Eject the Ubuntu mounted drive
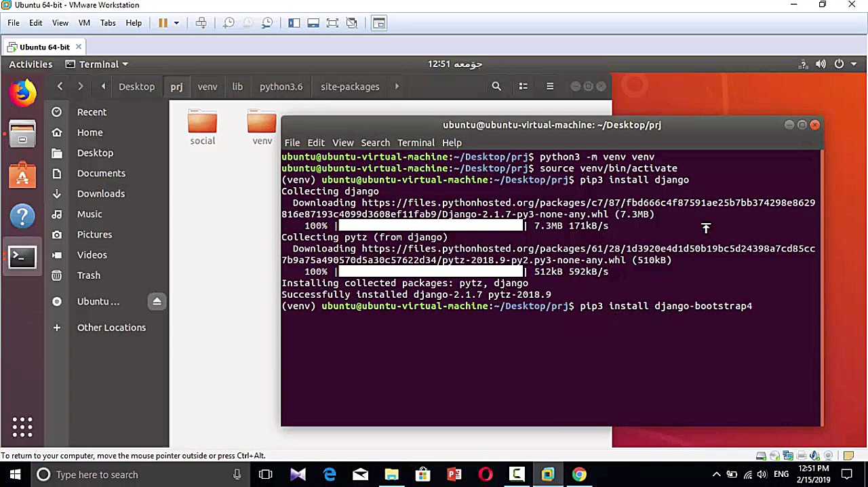 (157, 301)
